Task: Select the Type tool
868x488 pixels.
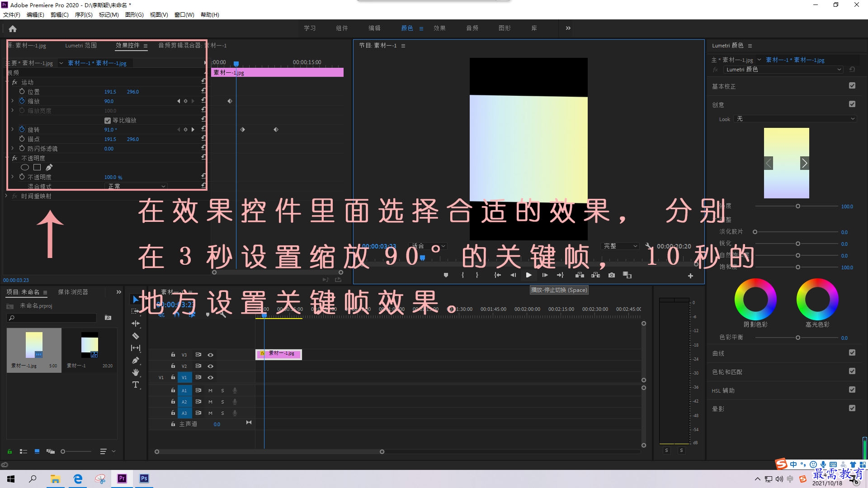Action: pos(135,385)
